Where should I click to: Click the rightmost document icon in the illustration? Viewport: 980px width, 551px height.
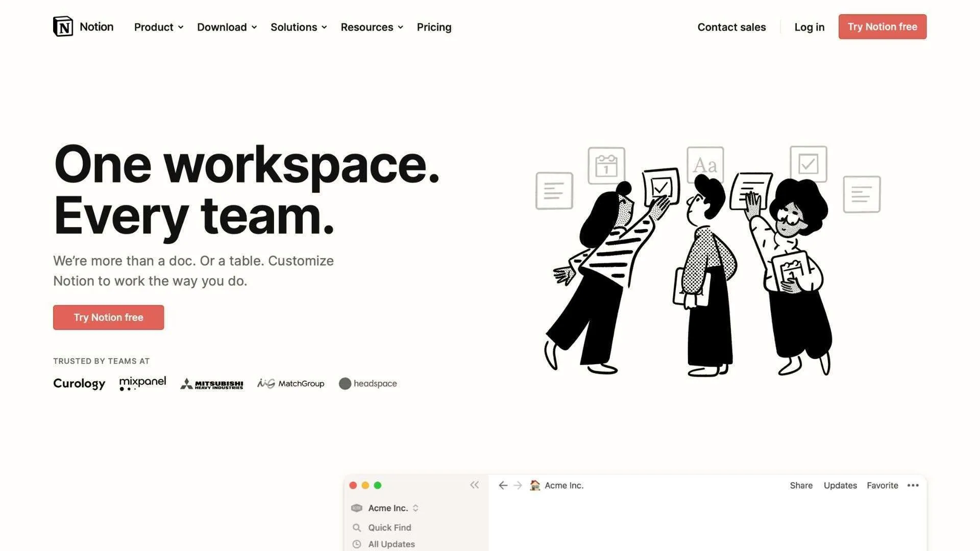(862, 194)
